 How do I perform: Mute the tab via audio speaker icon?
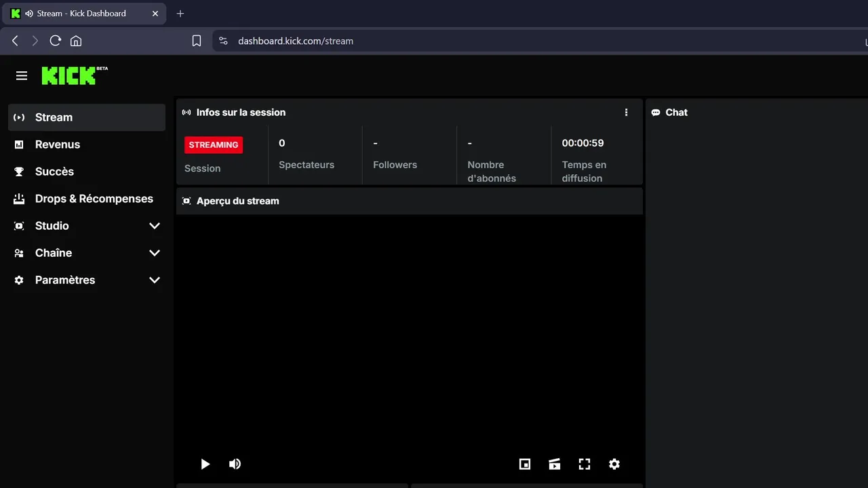(29, 14)
